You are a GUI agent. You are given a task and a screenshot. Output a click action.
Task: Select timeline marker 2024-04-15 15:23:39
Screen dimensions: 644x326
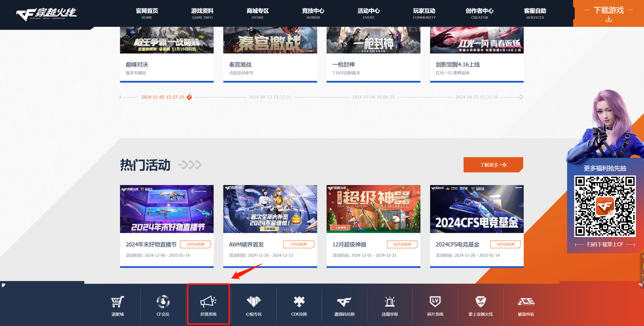click(x=477, y=97)
